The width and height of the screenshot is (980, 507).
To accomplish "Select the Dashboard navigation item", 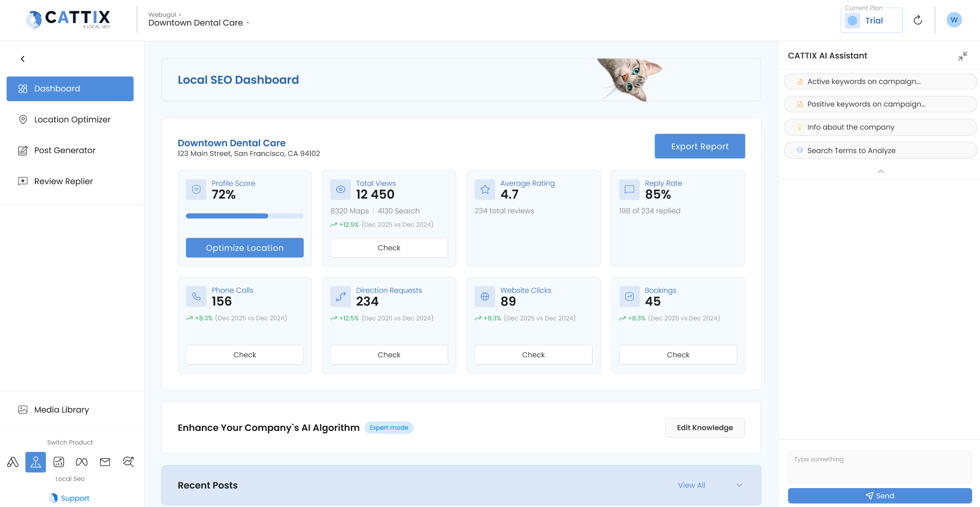I will [70, 88].
